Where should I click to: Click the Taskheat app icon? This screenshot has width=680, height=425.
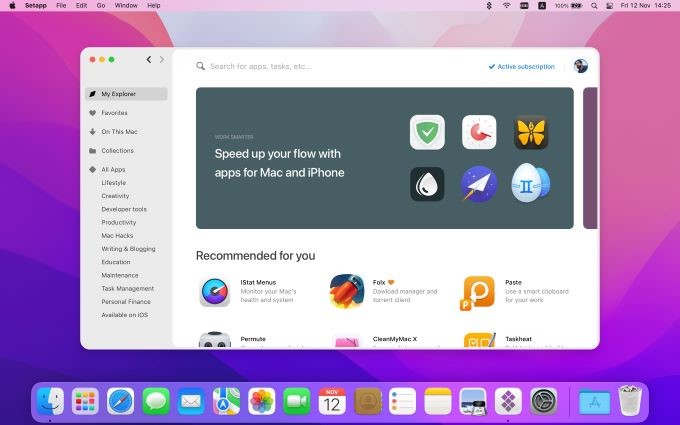click(x=480, y=340)
